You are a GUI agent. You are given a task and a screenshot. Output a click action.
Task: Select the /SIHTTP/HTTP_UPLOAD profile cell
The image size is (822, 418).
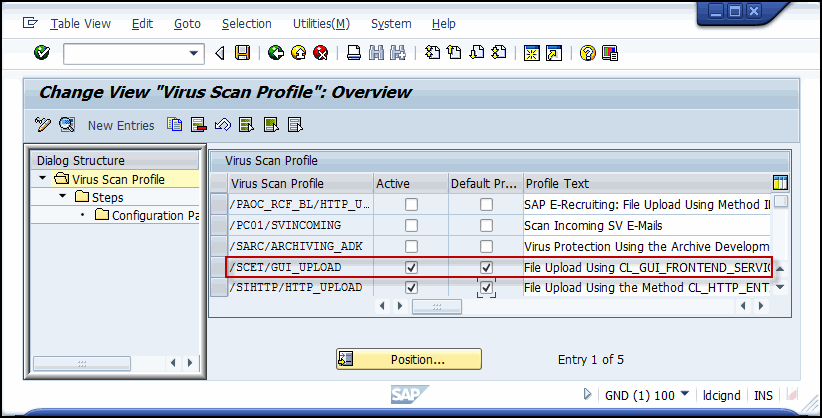pos(298,288)
